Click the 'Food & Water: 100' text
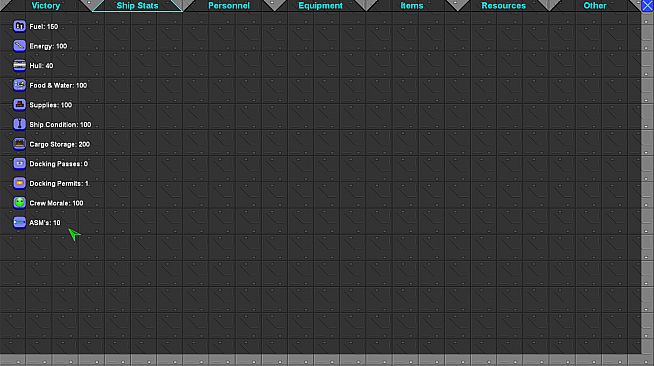 [x=58, y=85]
